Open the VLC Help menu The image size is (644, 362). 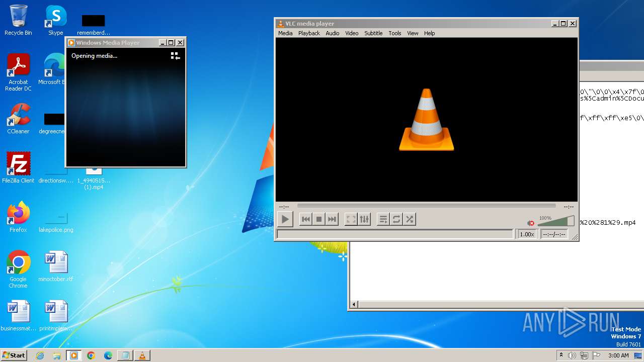pyautogui.click(x=429, y=33)
